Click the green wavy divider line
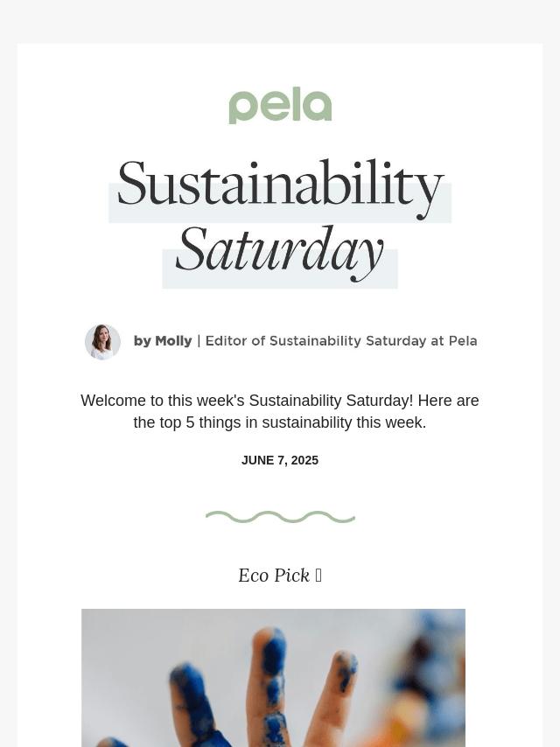Viewport: 560px width, 747px height. pos(280,517)
